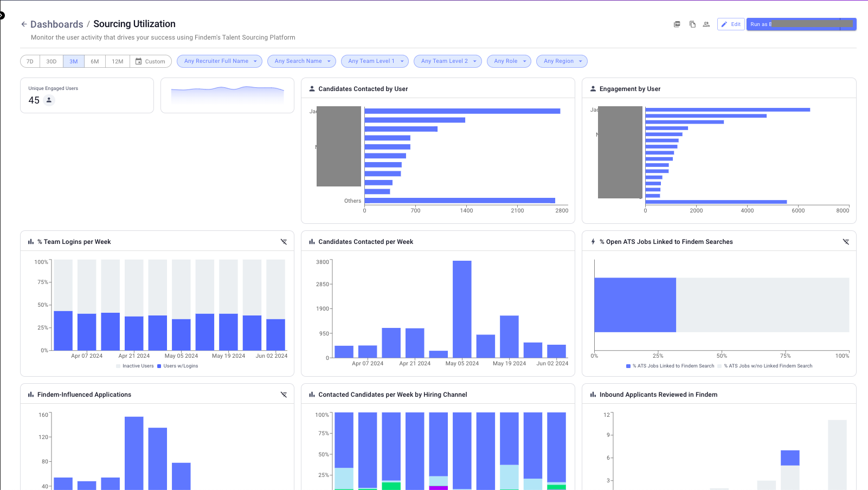
Task: Click bar chart icon of Candidates Contacted per Week
Action: coord(312,242)
